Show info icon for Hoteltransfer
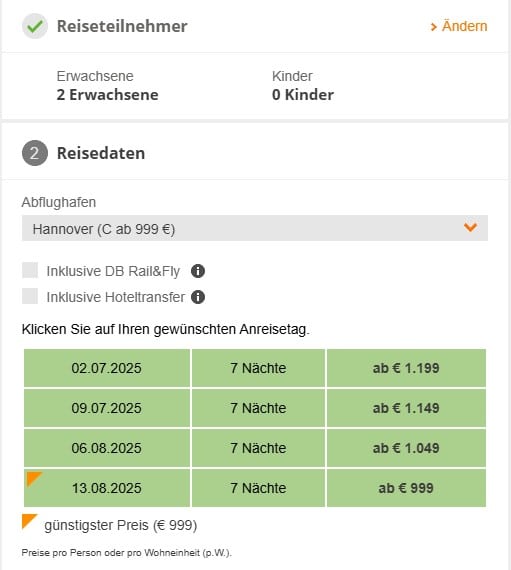The width and height of the screenshot is (511, 570). 198,297
